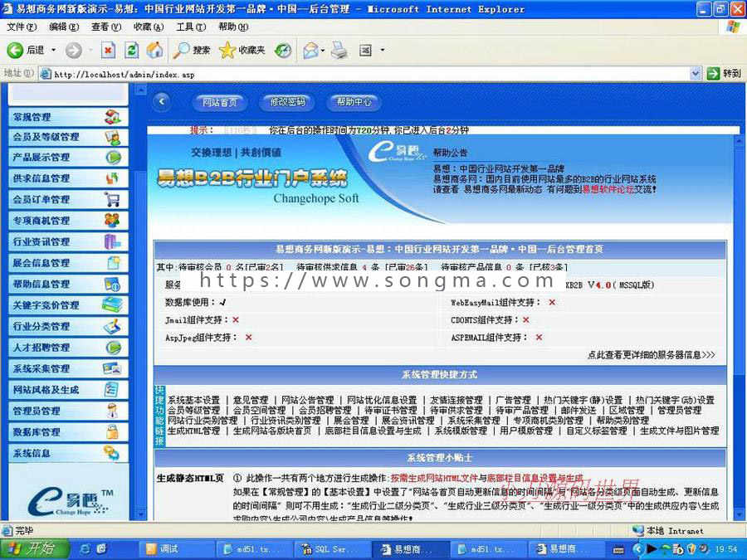Screen dimensions: 747x560
Task: Click the IE Back (后退) arrow icon
Action: (15, 50)
